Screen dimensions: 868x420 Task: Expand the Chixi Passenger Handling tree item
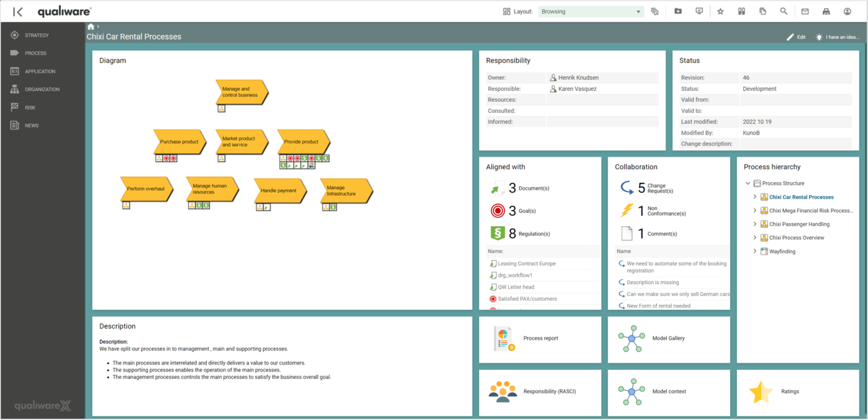tap(755, 224)
